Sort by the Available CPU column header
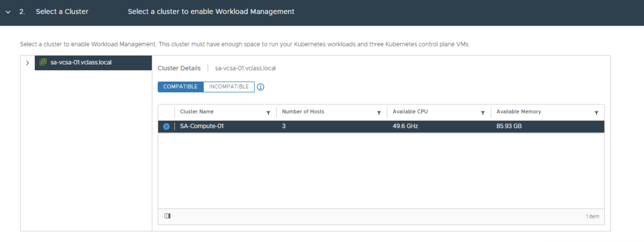 coord(410,111)
